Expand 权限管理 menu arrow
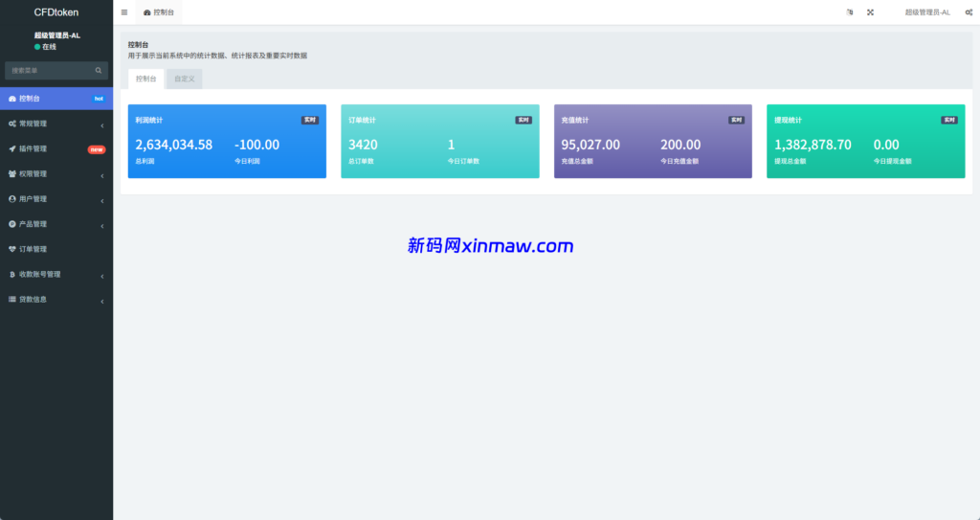Image resolution: width=980 pixels, height=520 pixels. [101, 175]
